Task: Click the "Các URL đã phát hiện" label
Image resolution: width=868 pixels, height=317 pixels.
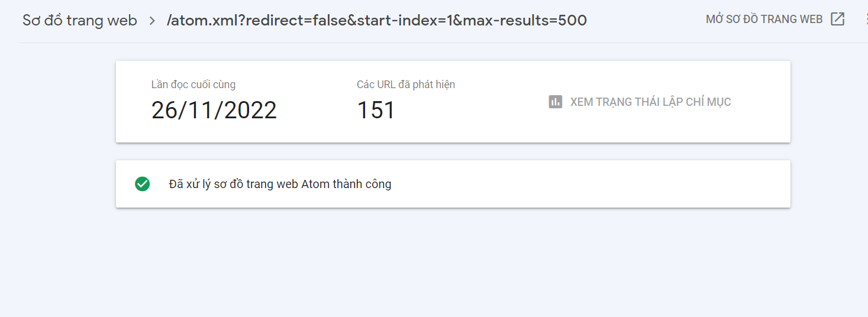Action: [x=406, y=85]
